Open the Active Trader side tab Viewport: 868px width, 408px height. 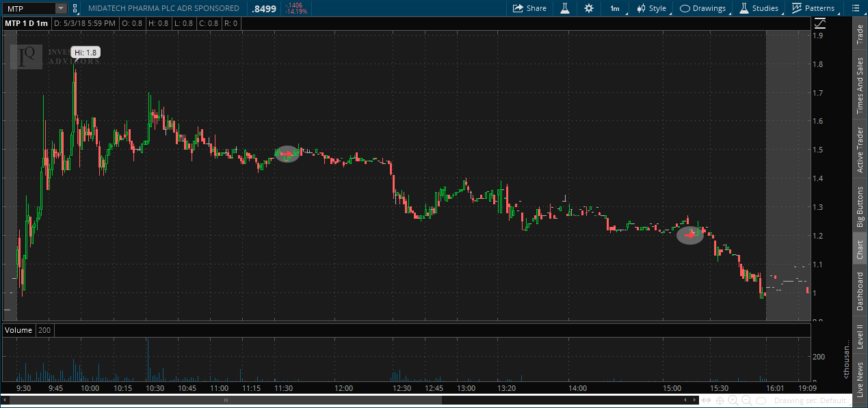[860, 150]
